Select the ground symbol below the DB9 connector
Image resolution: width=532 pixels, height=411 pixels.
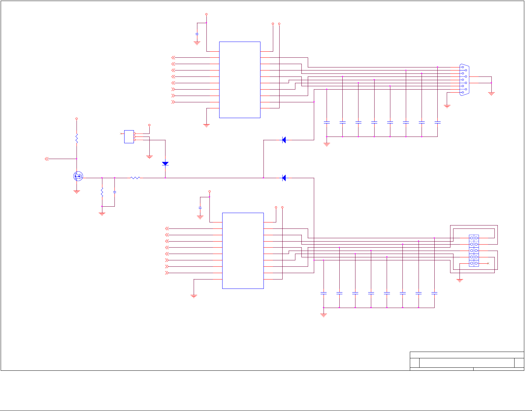[x=447, y=106]
